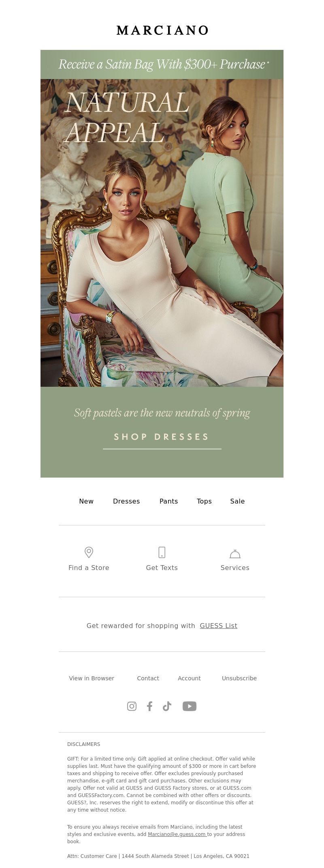Screen dimensions: 324x868
Task: Open the Marciano@e.guess.com email link
Action: coord(177,834)
